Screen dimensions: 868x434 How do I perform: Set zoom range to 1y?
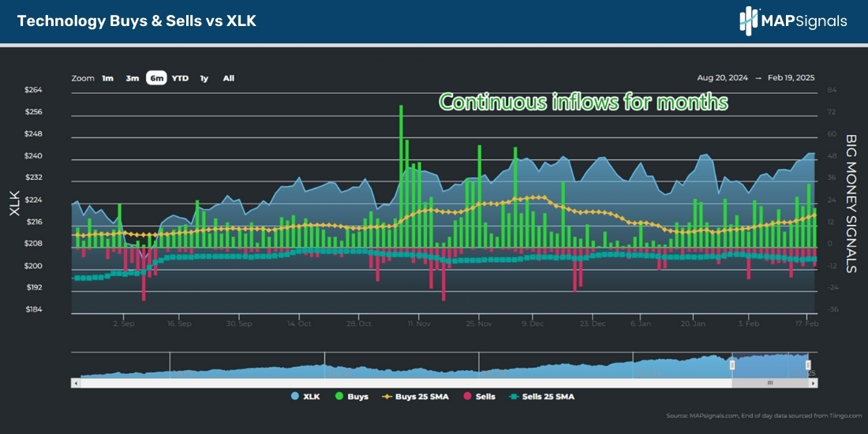point(204,78)
